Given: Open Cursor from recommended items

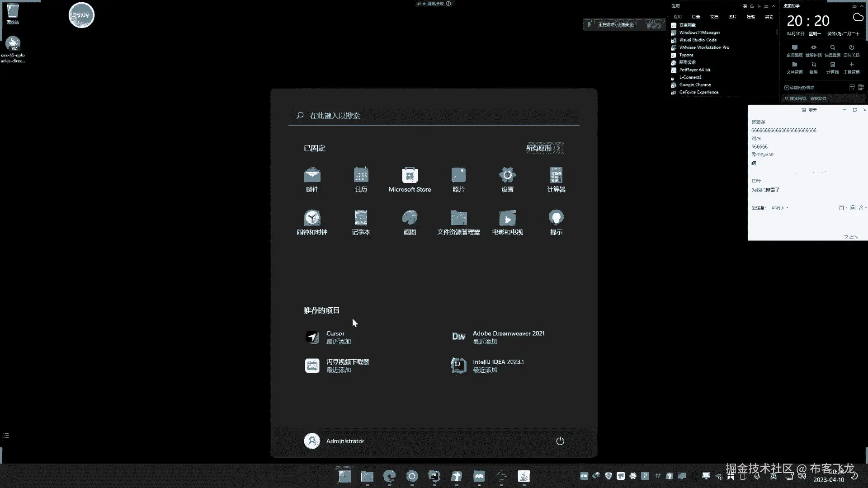Looking at the screenshot, I should tap(335, 337).
